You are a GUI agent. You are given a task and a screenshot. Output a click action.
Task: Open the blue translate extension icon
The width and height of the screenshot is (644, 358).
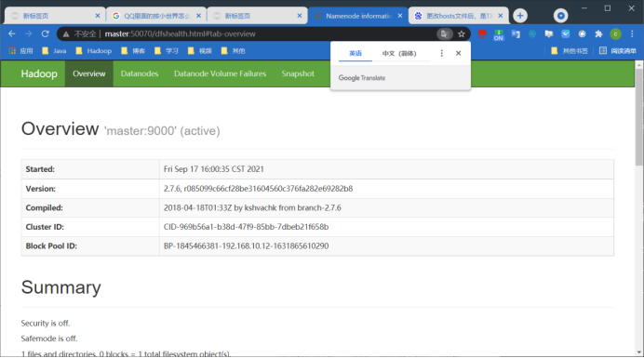(x=516, y=34)
